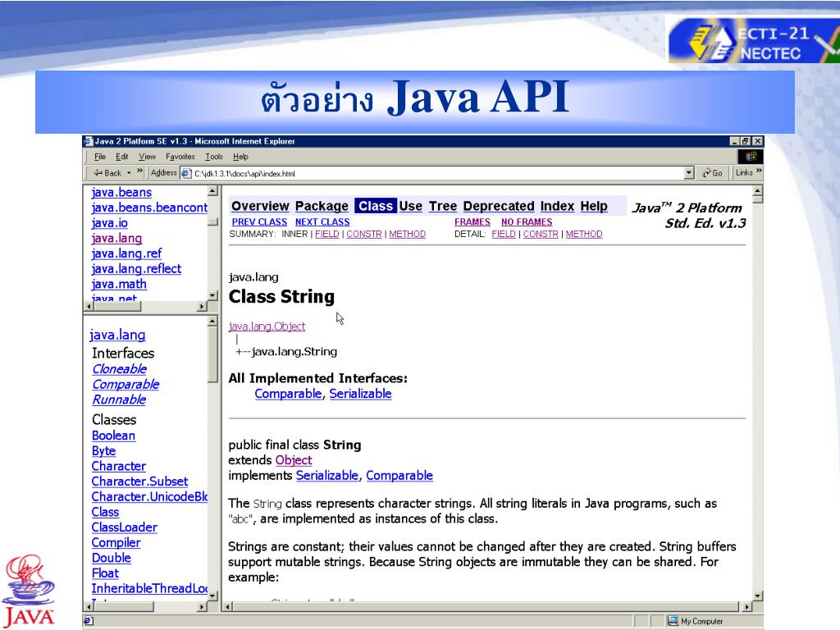Open java.math package

[119, 284]
